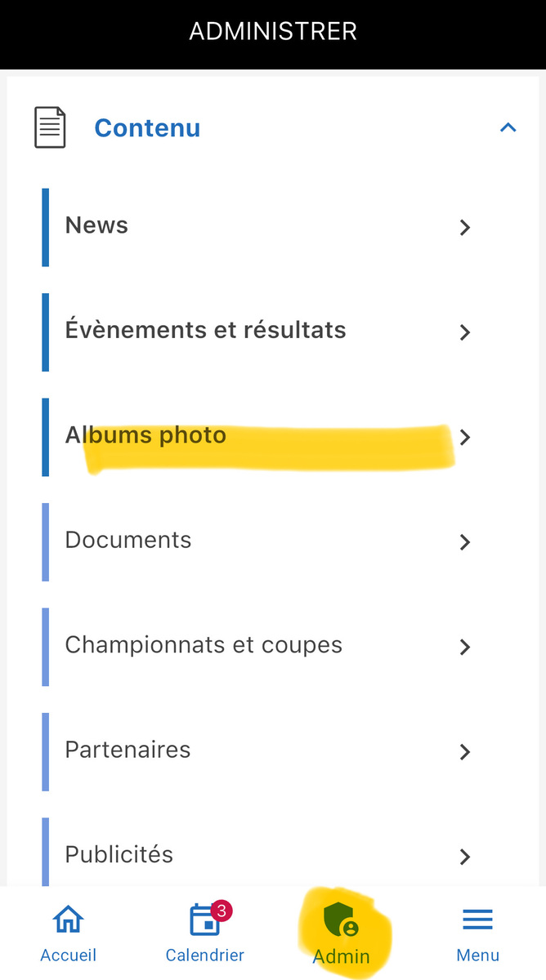Tap the News row arrow
Viewport: 546px width, 980px height.
465,227
